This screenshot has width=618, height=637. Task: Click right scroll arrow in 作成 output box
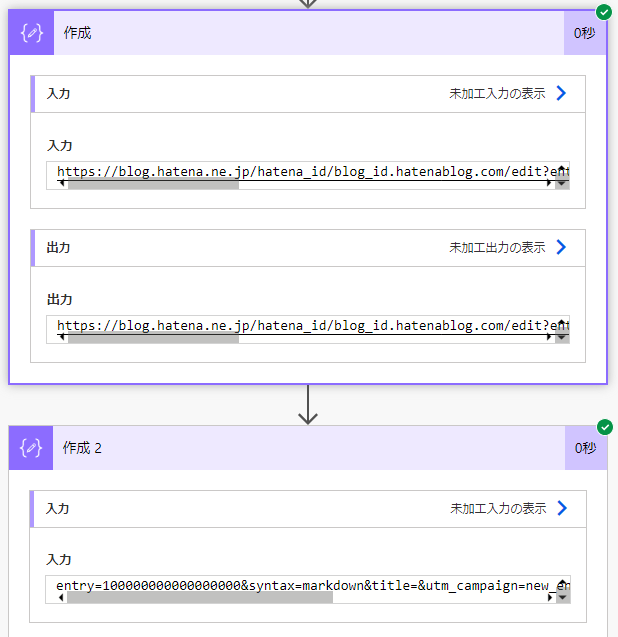pyautogui.click(x=549, y=337)
